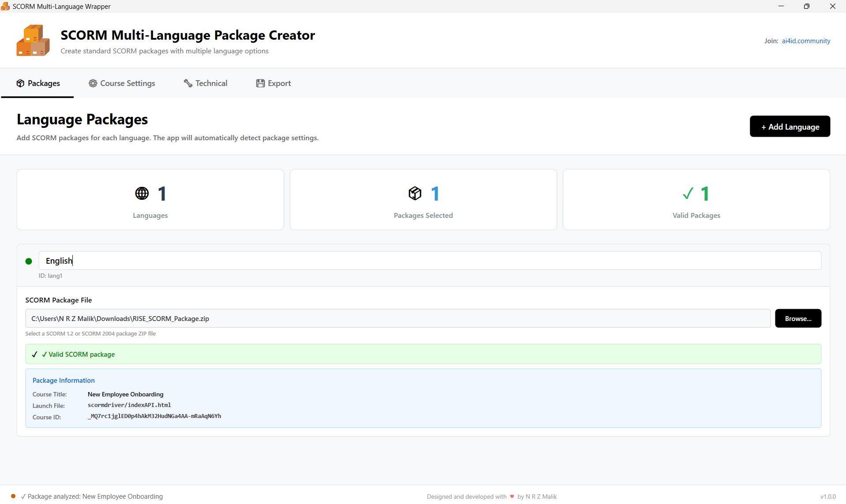
Task: Click the English language name field
Action: (265, 261)
